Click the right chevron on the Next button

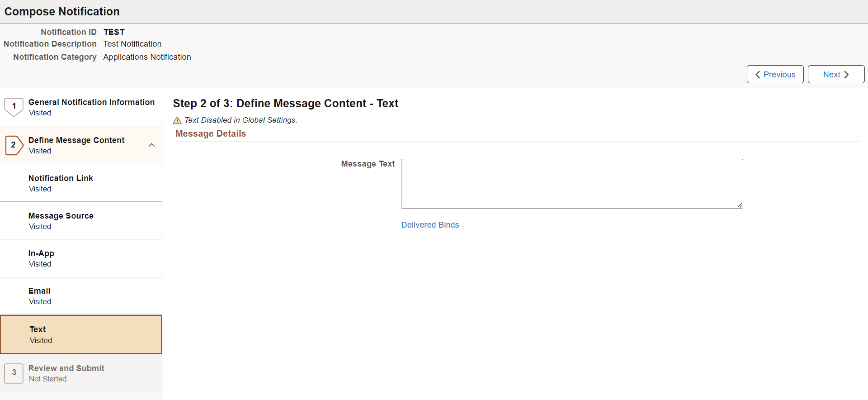point(846,75)
